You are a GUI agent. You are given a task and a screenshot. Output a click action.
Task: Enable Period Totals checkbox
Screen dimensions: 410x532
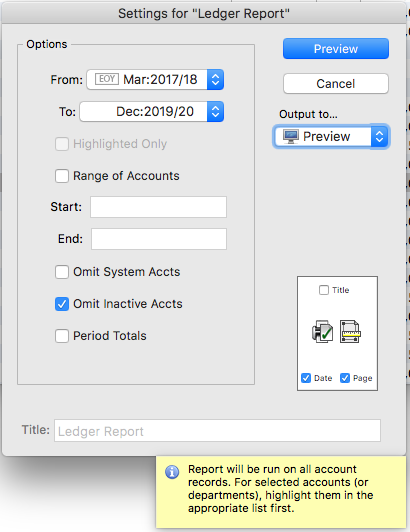click(x=62, y=336)
